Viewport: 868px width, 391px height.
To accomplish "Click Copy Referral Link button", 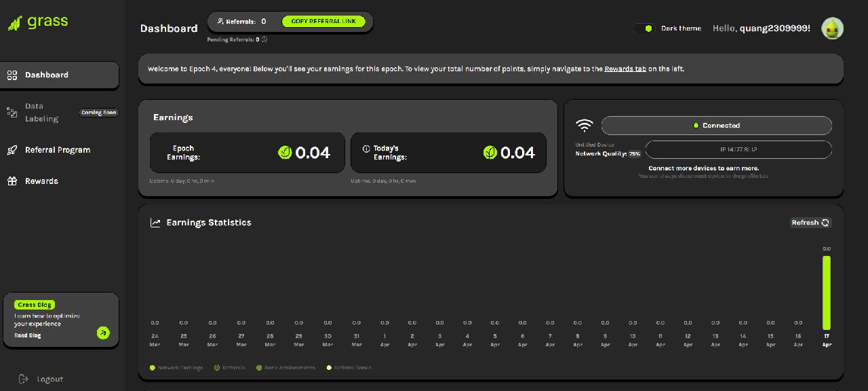I will pos(323,22).
